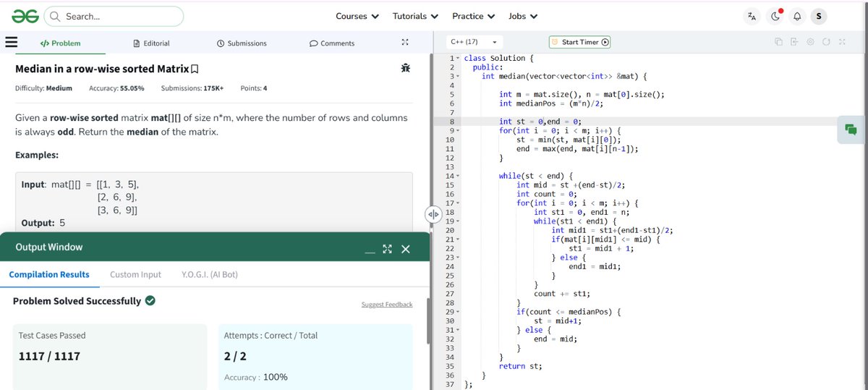Screen dimensions: 868x390
Task: Click the 'count += st1;' code line
Action: click(x=561, y=294)
